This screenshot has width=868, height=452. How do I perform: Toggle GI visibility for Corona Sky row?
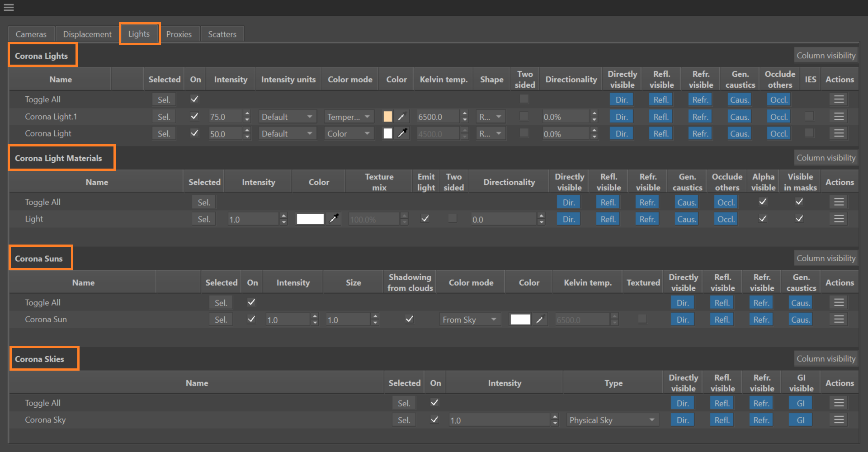(x=800, y=420)
